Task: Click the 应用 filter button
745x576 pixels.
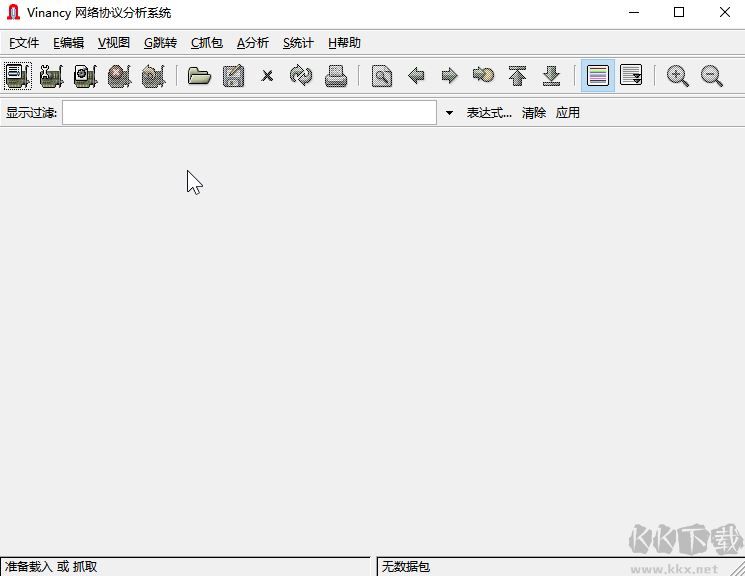Action: pos(568,113)
